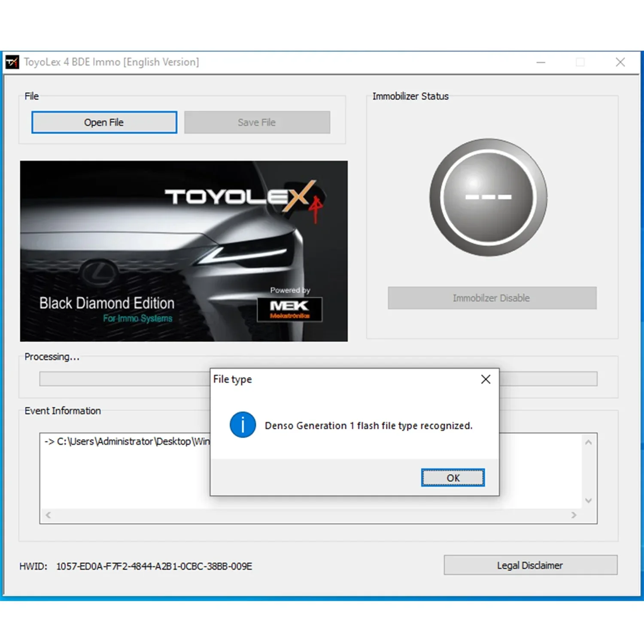Click the right arrow of horizontal scrollbar

pos(574,515)
